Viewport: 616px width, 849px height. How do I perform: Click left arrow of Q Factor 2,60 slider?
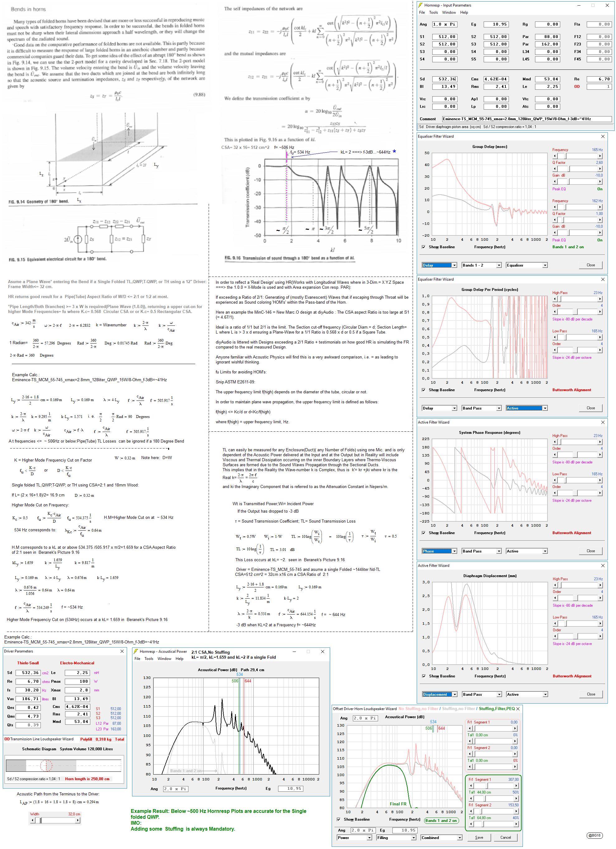[x=555, y=169]
